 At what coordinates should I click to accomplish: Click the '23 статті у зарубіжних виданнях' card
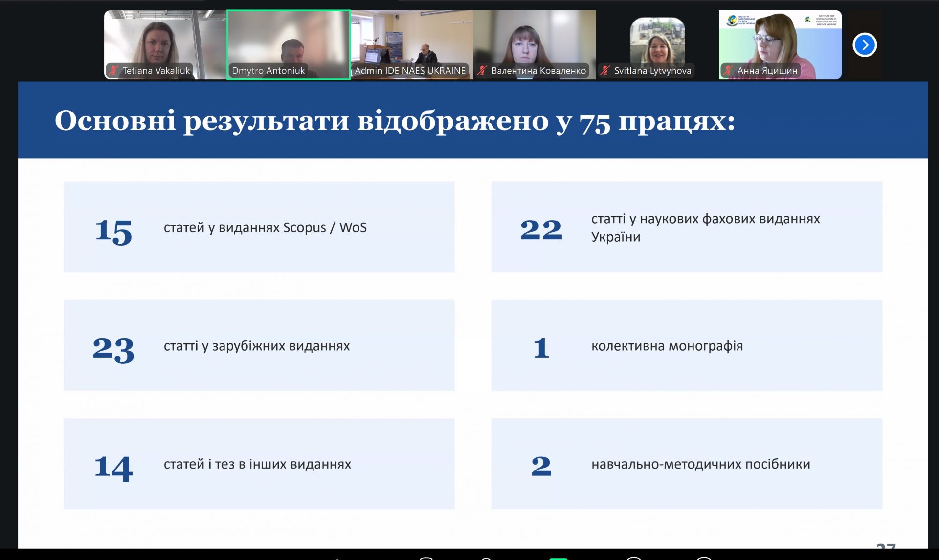(259, 346)
